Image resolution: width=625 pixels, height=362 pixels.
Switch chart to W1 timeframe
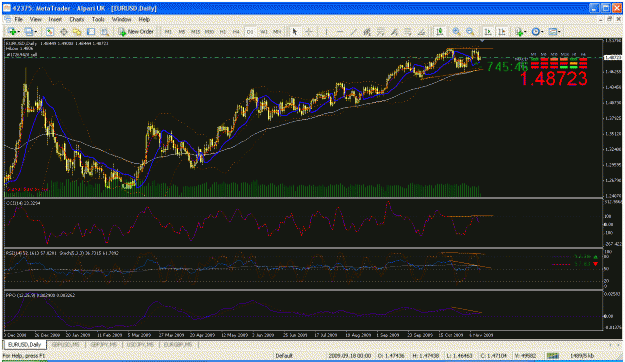point(263,31)
